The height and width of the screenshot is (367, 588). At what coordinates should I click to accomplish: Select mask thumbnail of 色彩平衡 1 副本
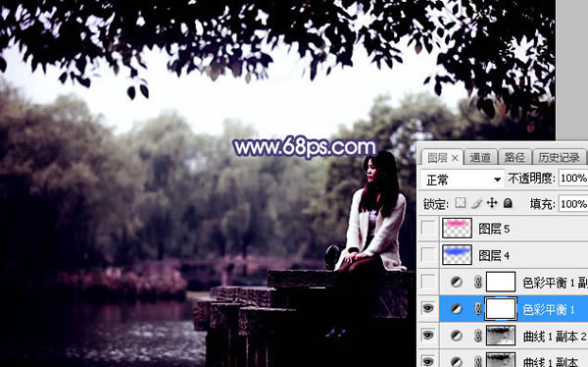click(501, 282)
